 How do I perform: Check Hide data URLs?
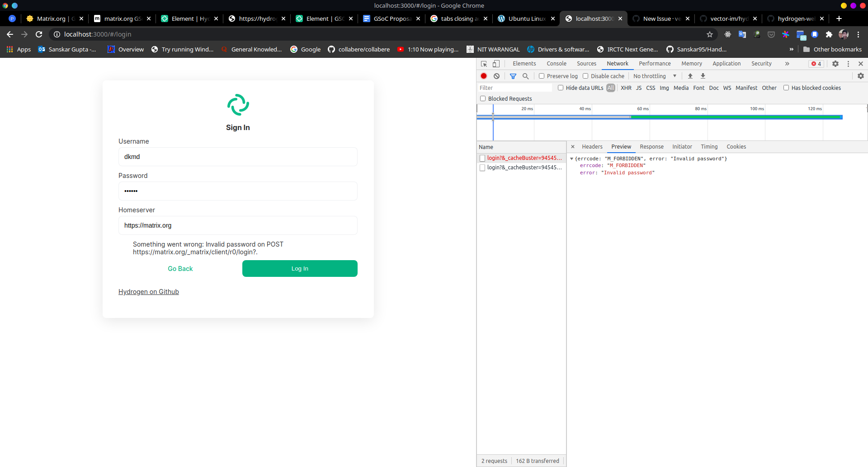pyautogui.click(x=561, y=88)
